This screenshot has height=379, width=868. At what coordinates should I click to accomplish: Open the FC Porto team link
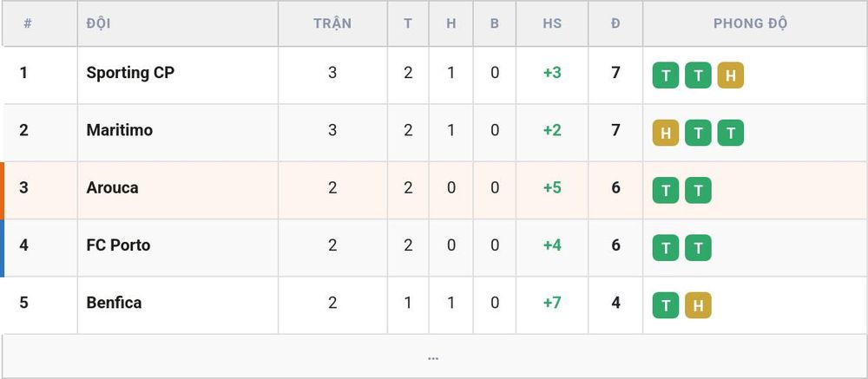[x=118, y=245]
